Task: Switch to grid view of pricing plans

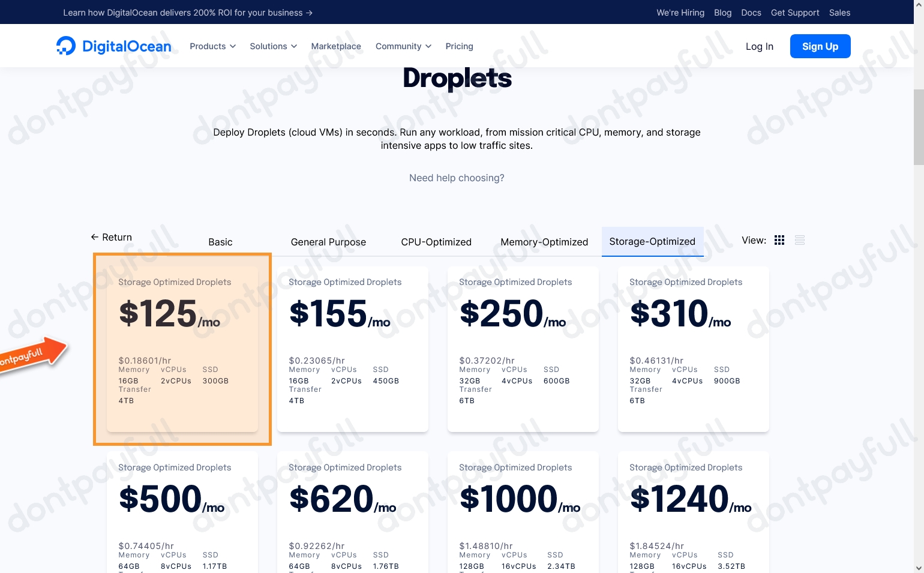Action: point(779,240)
